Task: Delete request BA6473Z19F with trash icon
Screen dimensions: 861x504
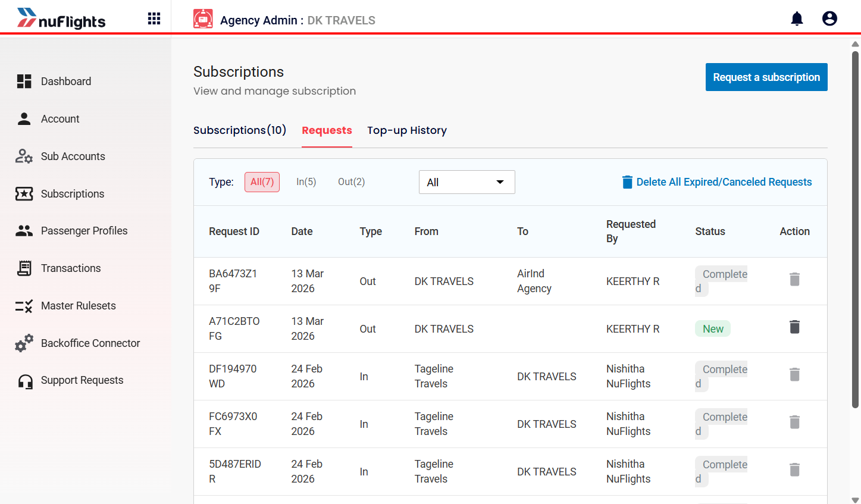Action: tap(794, 279)
